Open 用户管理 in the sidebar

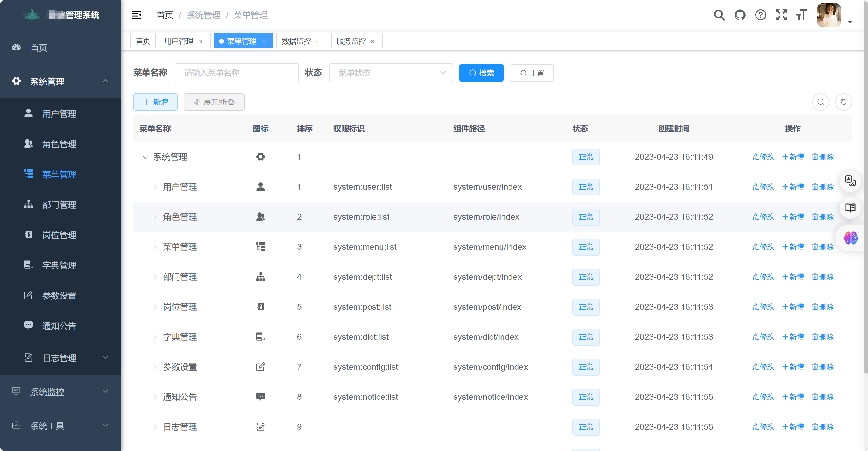61,114
